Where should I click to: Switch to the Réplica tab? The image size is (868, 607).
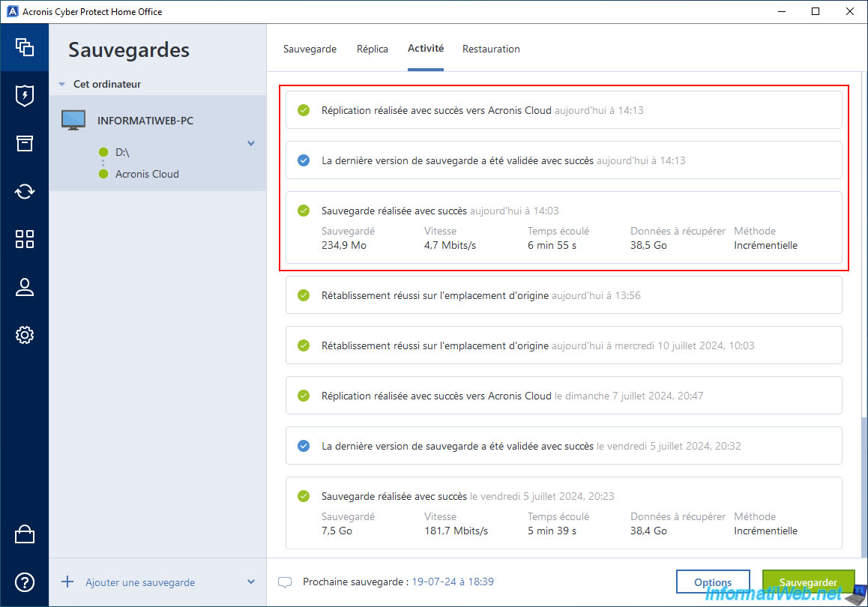(x=372, y=49)
